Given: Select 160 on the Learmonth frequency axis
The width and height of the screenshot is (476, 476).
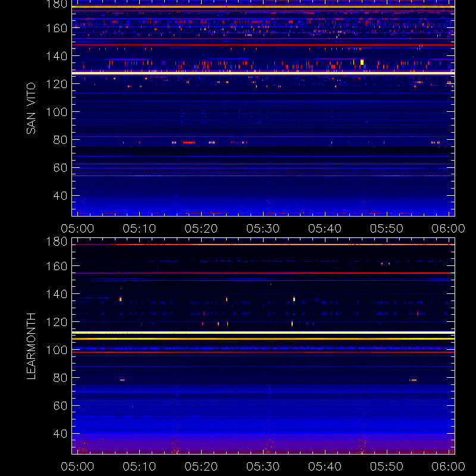Looking at the screenshot, I should (x=57, y=266).
